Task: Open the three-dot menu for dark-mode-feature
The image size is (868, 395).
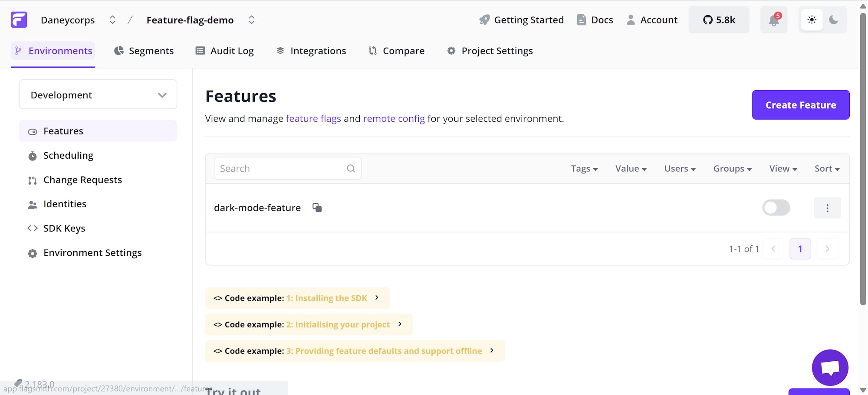Action: pyautogui.click(x=827, y=208)
